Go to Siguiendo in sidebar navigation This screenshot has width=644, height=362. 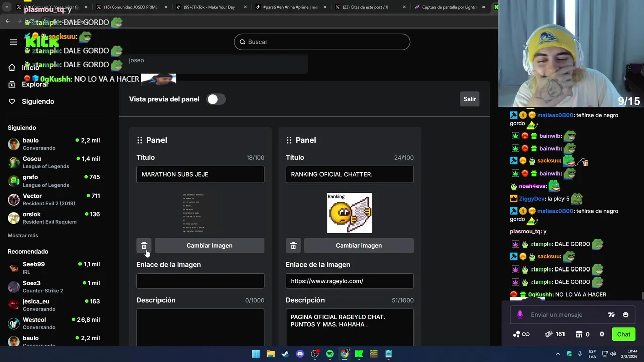tap(38, 101)
